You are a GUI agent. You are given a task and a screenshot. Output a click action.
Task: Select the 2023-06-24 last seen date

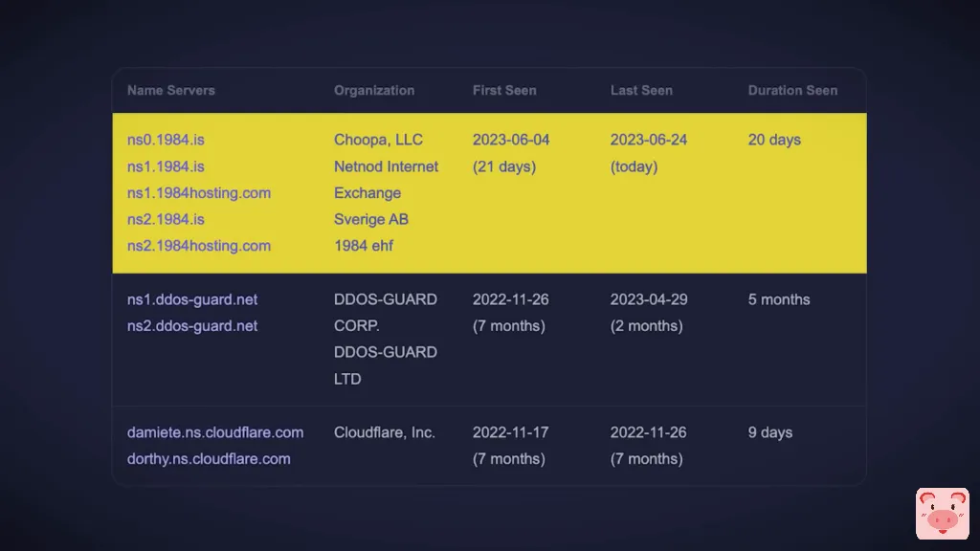(649, 140)
